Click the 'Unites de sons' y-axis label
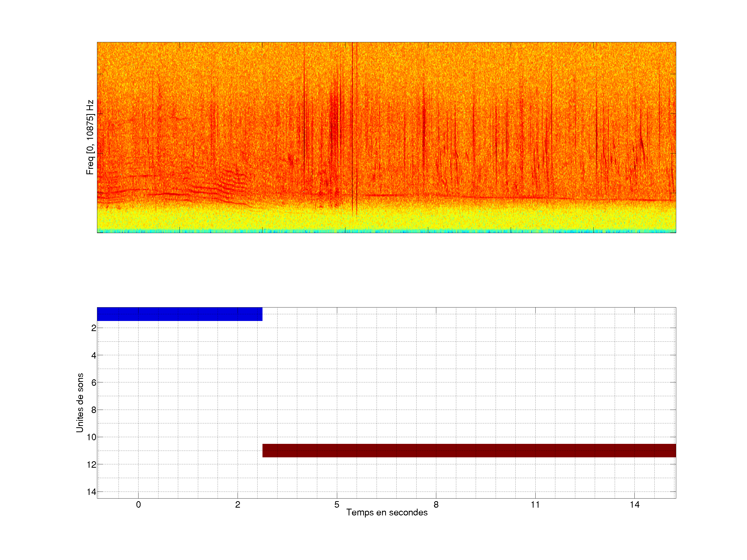Screen dimensions: 747x560 pyautogui.click(x=80, y=403)
